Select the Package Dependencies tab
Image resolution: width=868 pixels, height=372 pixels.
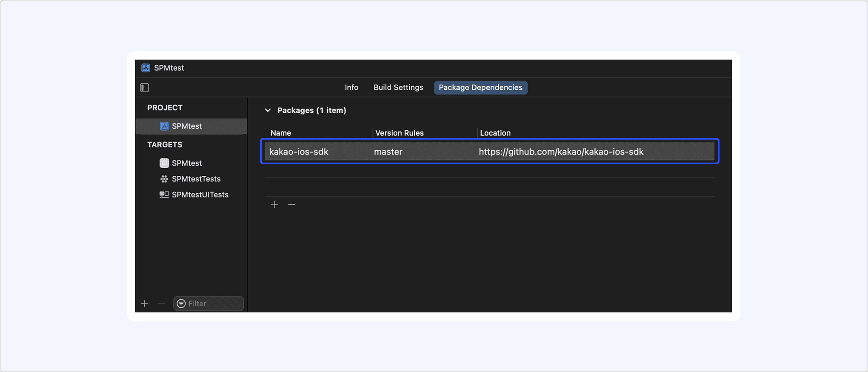click(x=480, y=88)
